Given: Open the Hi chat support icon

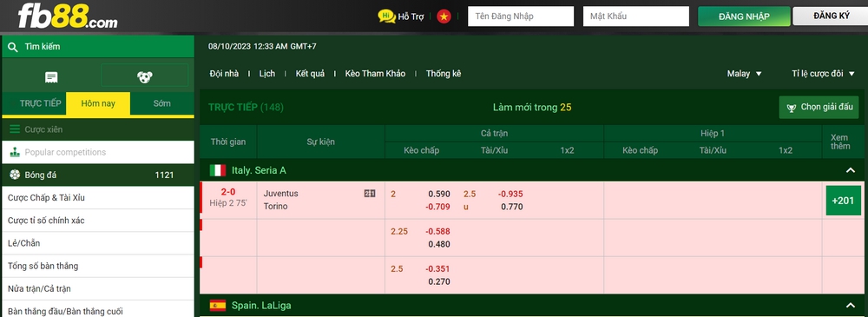Looking at the screenshot, I should click(x=386, y=17).
